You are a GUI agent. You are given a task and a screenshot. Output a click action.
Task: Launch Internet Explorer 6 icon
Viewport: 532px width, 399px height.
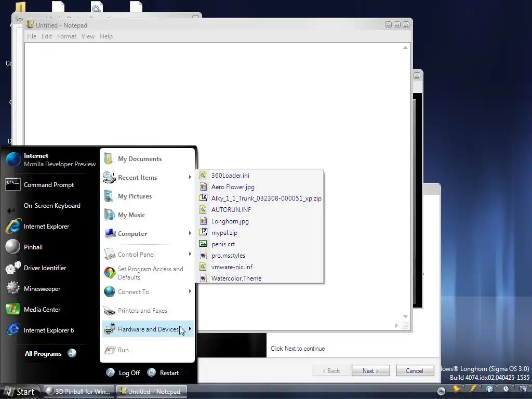tap(13, 330)
